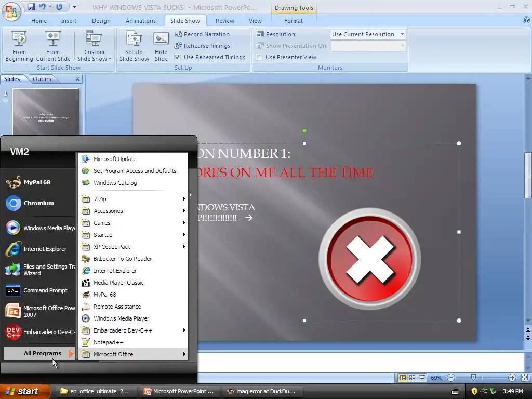Click the Office Button orb
Viewport: 532px width, 399px height.
[x=11, y=11]
